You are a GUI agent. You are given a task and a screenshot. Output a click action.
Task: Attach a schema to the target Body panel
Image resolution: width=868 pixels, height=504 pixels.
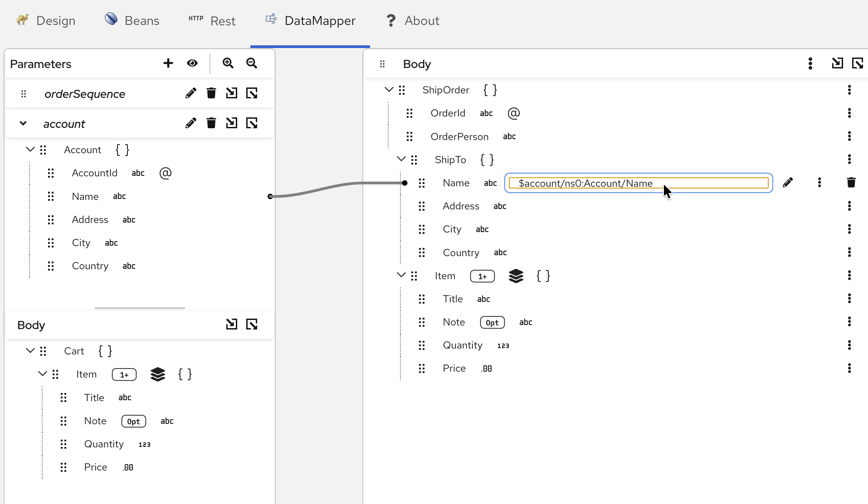(837, 63)
